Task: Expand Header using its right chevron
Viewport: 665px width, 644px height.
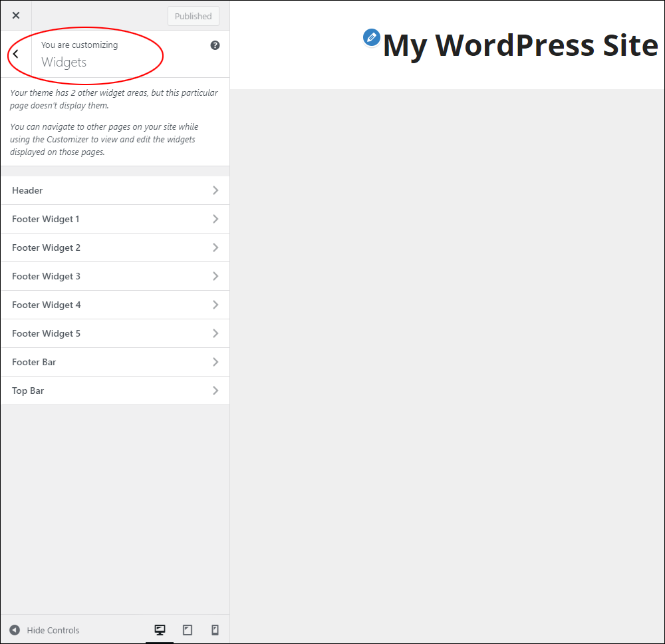Action: 215,190
